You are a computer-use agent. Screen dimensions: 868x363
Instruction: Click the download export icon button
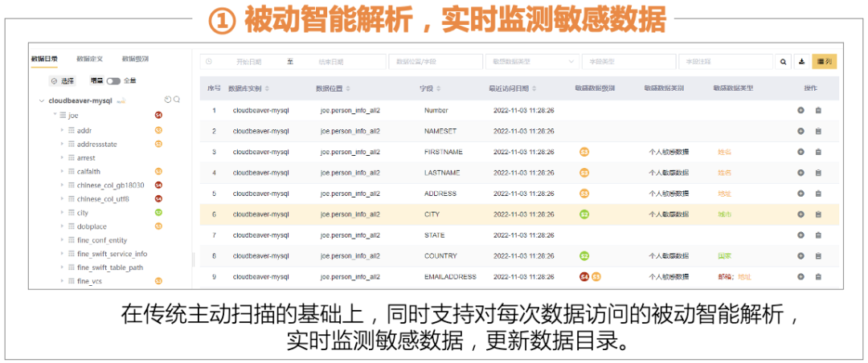pos(801,61)
